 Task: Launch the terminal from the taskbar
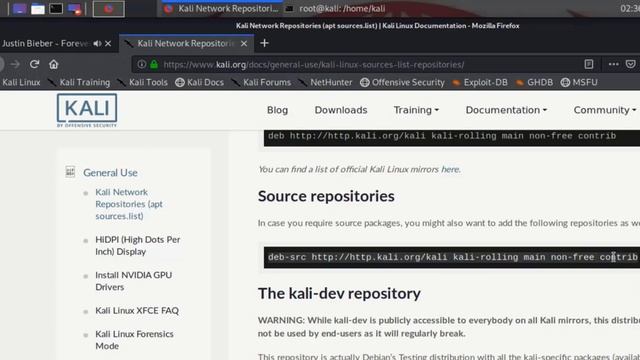(x=56, y=9)
